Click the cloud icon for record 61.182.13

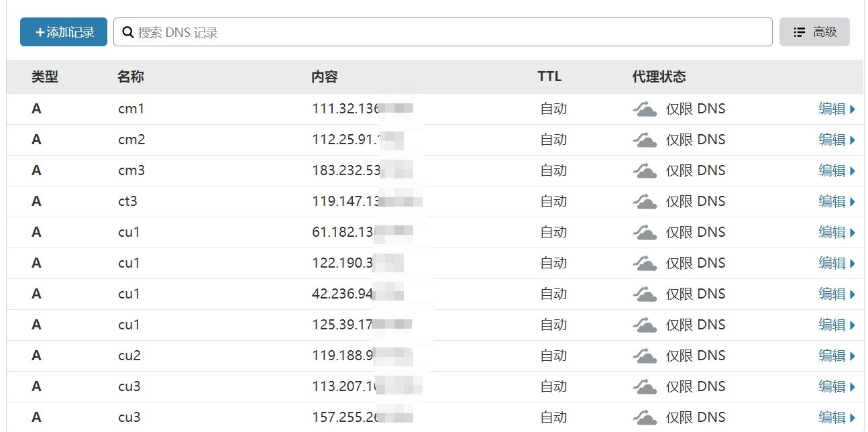pos(645,233)
